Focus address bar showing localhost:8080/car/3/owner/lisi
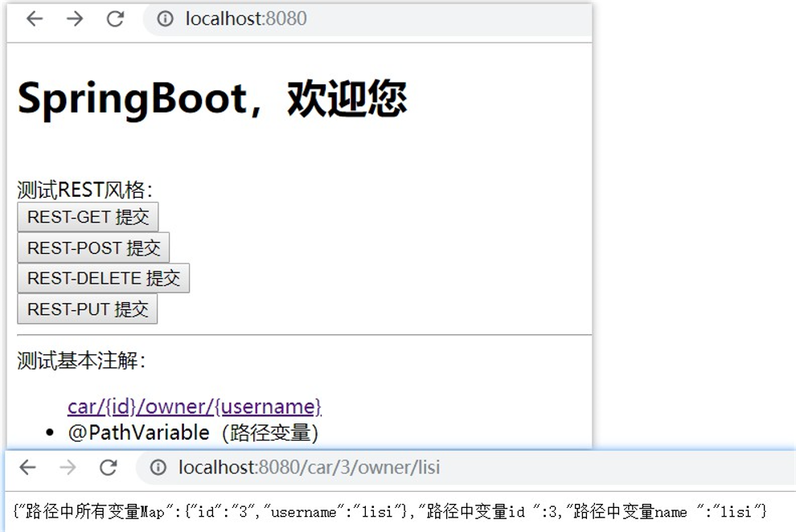 pyautogui.click(x=466, y=467)
